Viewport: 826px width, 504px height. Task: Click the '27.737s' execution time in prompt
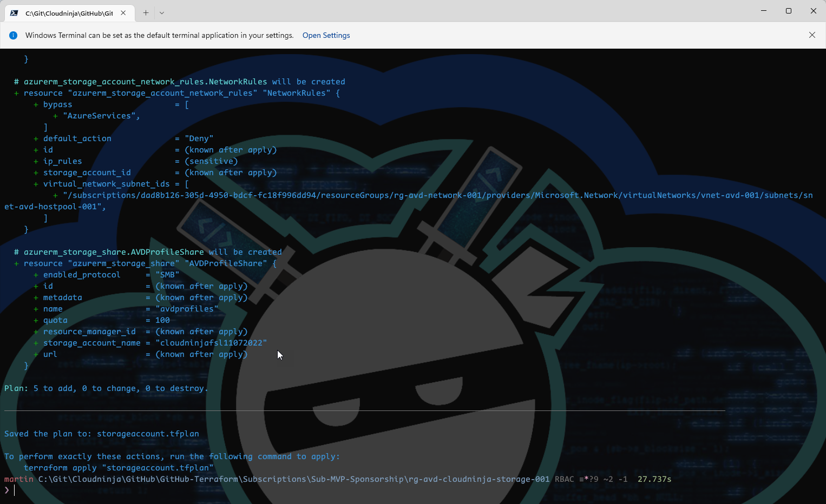[x=654, y=479]
